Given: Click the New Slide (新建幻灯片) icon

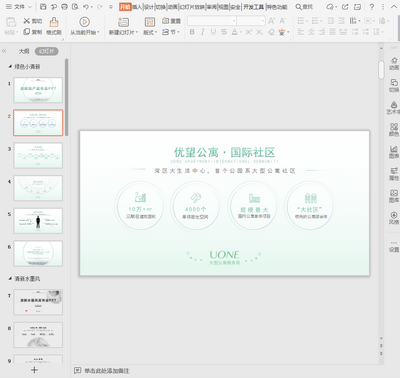Looking at the screenshot, I should pos(123,22).
